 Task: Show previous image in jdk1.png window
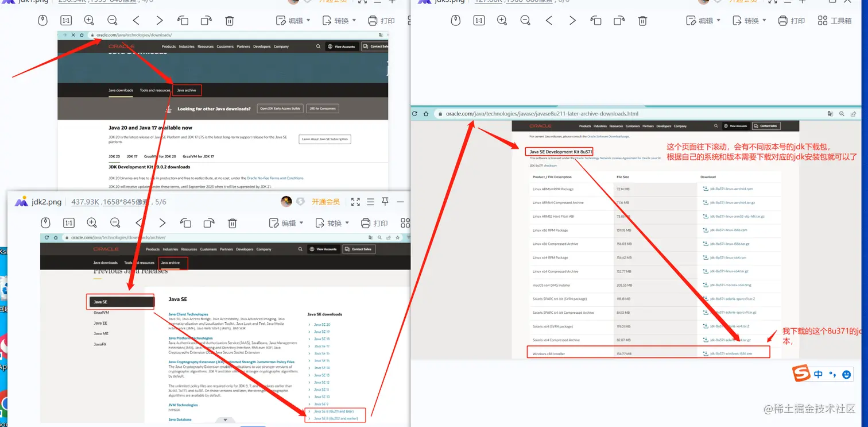click(x=136, y=21)
